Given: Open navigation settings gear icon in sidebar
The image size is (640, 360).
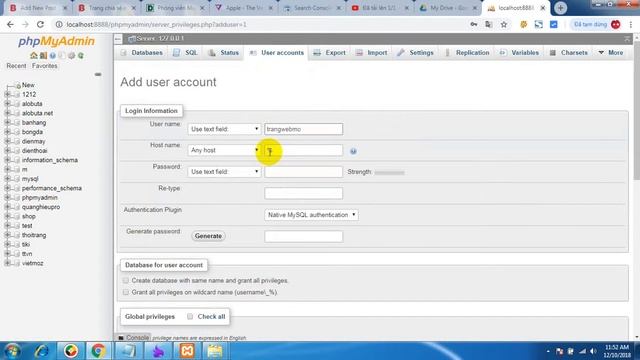Looking at the screenshot, I should pyautogui.click(x=71, y=56).
